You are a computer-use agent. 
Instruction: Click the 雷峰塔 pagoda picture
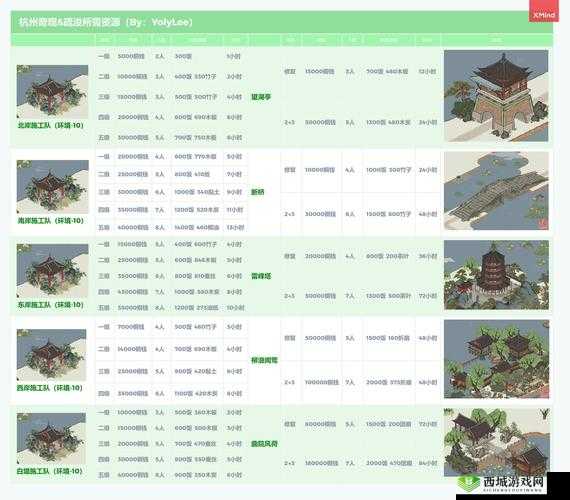pos(496,275)
